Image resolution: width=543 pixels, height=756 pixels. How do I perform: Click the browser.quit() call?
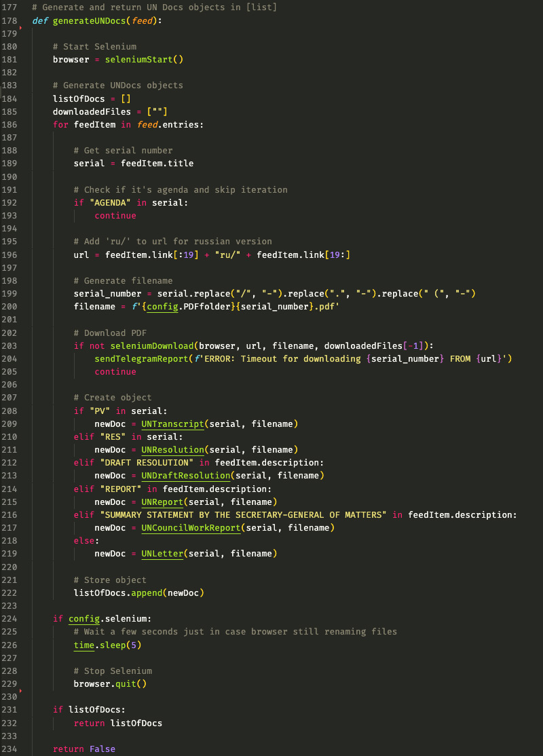point(110,683)
